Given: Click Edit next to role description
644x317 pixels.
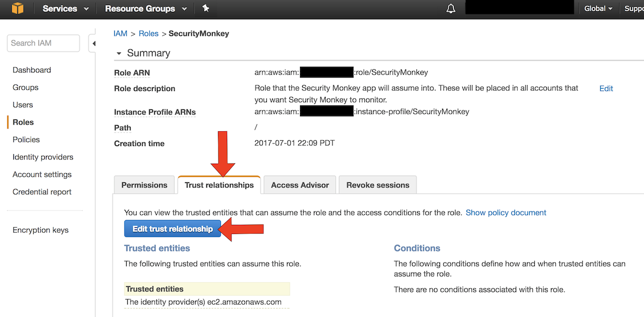Looking at the screenshot, I should pyautogui.click(x=606, y=89).
